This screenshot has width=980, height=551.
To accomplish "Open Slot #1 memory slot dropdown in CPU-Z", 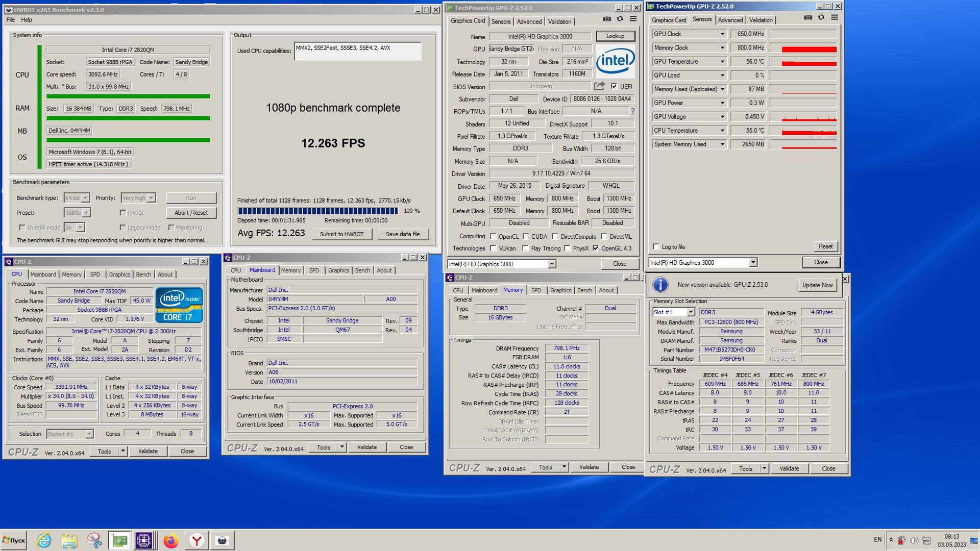I will [x=691, y=312].
